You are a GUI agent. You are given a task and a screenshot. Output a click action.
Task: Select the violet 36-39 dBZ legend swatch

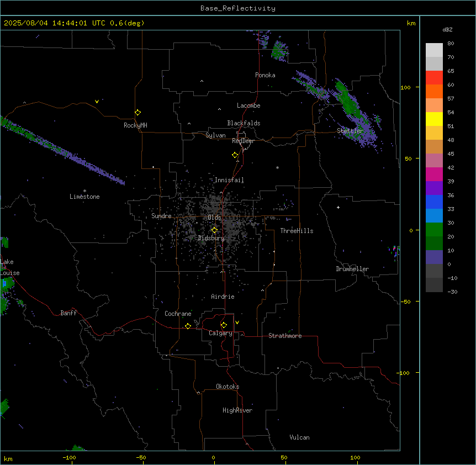click(434, 188)
